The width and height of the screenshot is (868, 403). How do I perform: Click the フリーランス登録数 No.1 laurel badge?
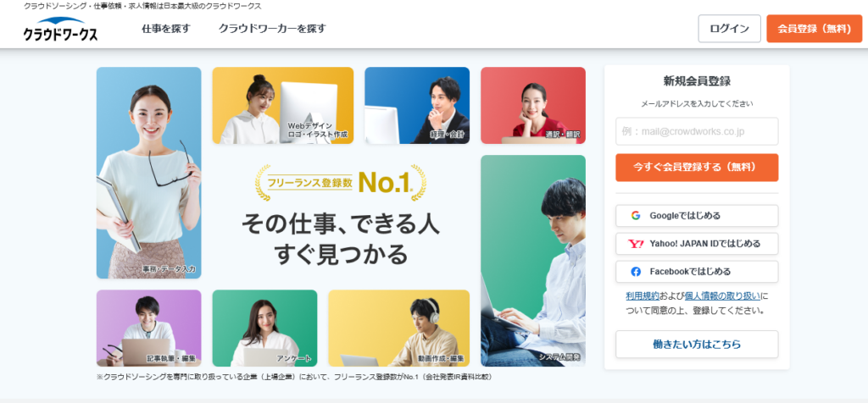pos(341,182)
